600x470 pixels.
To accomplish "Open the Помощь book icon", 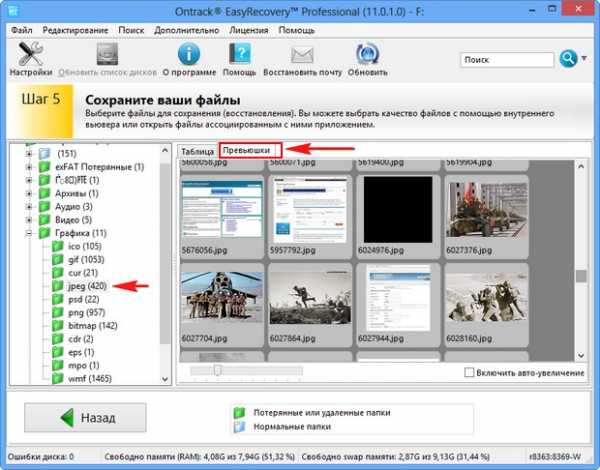I will click(240, 54).
